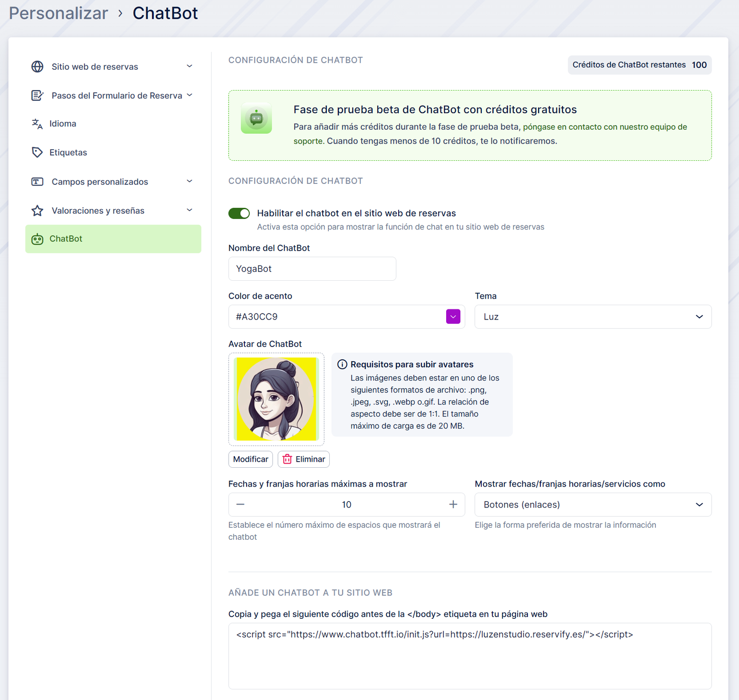Click the info icon in avatar requirements

coord(342,364)
